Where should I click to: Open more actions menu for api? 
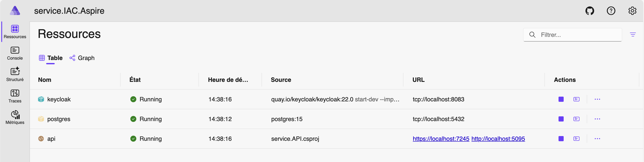(x=597, y=139)
